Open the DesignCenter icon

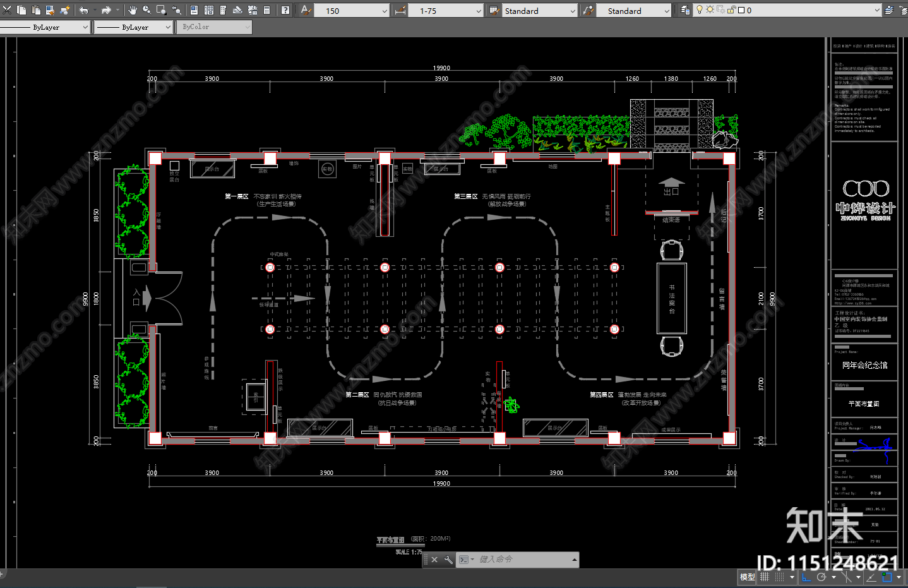[x=209, y=10]
